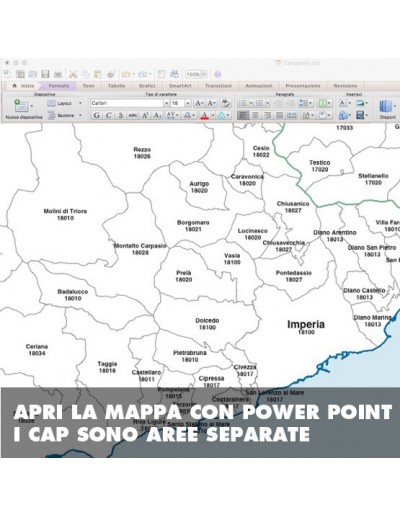Select the Imperia 18100 map label

point(306,327)
